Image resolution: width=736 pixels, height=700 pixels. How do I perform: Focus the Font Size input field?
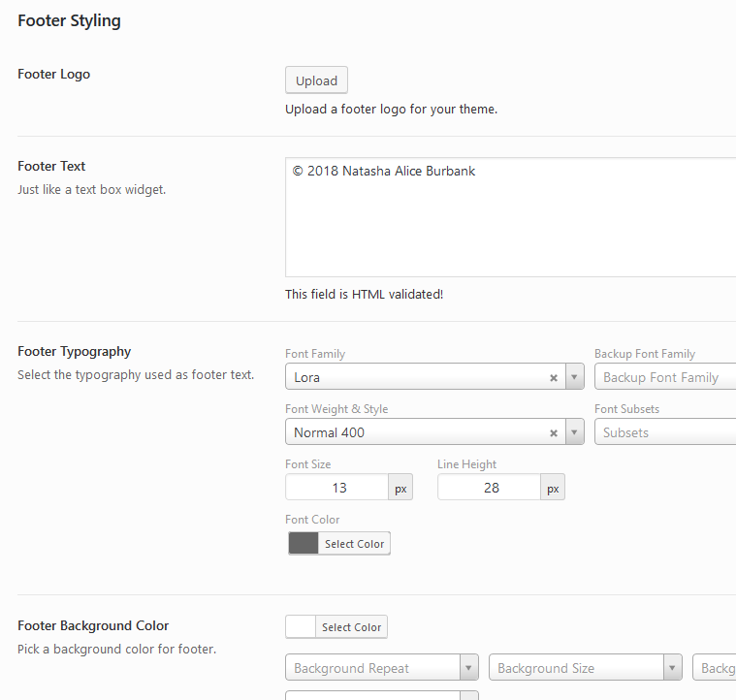337,488
